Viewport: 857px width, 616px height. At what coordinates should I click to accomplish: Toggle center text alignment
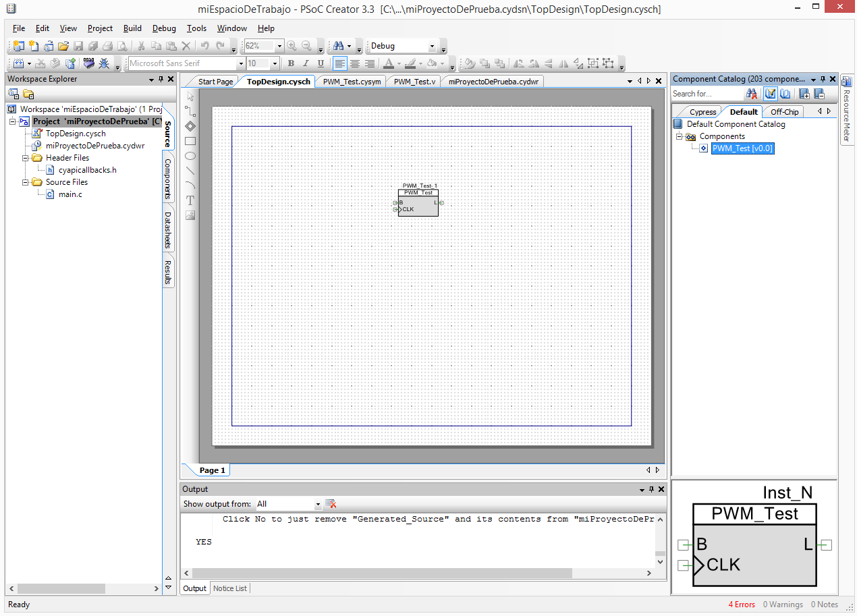click(x=354, y=63)
